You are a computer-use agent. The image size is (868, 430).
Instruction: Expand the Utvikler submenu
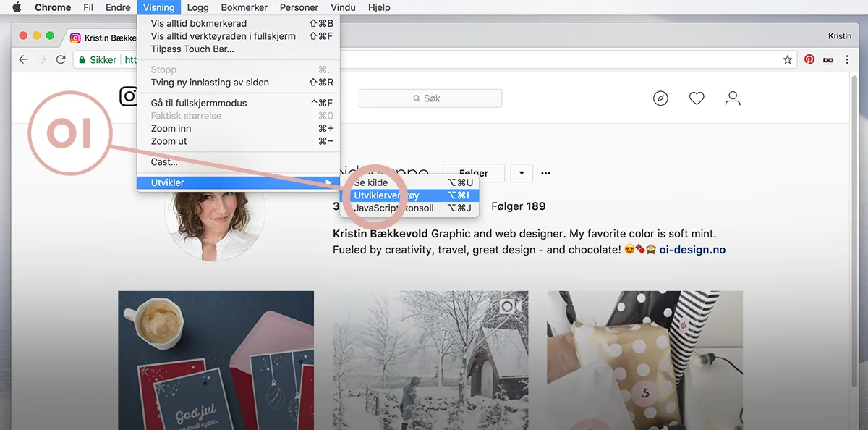[238, 182]
